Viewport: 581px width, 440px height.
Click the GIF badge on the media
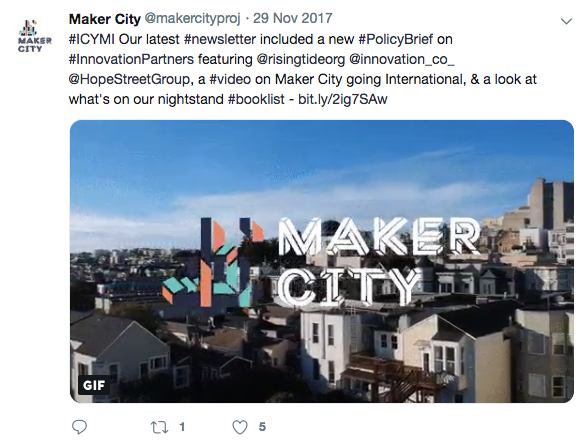(x=94, y=386)
